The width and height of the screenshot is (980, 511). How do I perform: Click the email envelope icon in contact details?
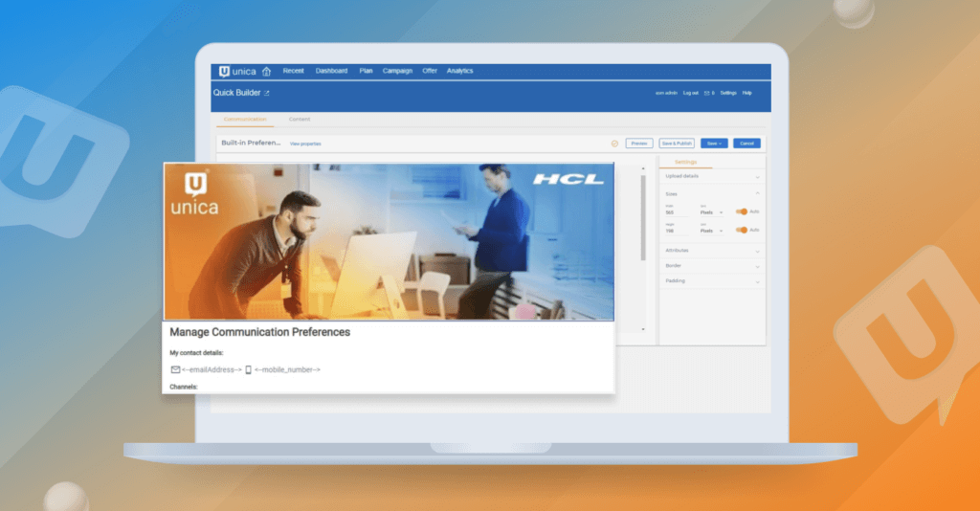(175, 369)
